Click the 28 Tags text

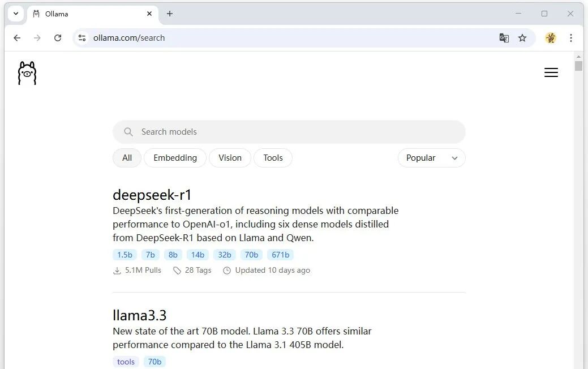[198, 271]
